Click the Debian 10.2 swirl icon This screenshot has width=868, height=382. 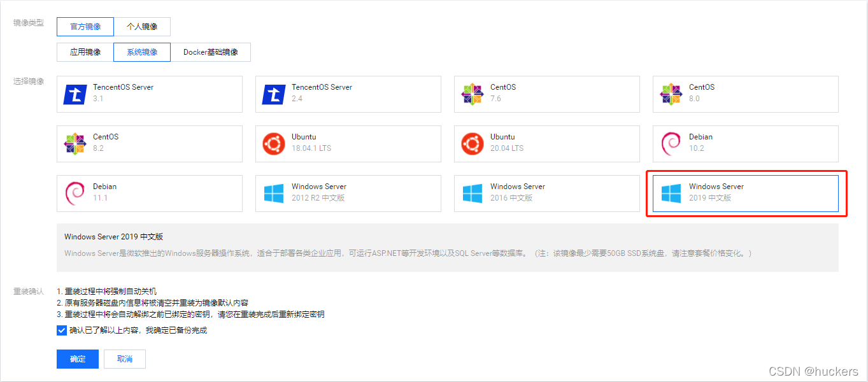(671, 144)
